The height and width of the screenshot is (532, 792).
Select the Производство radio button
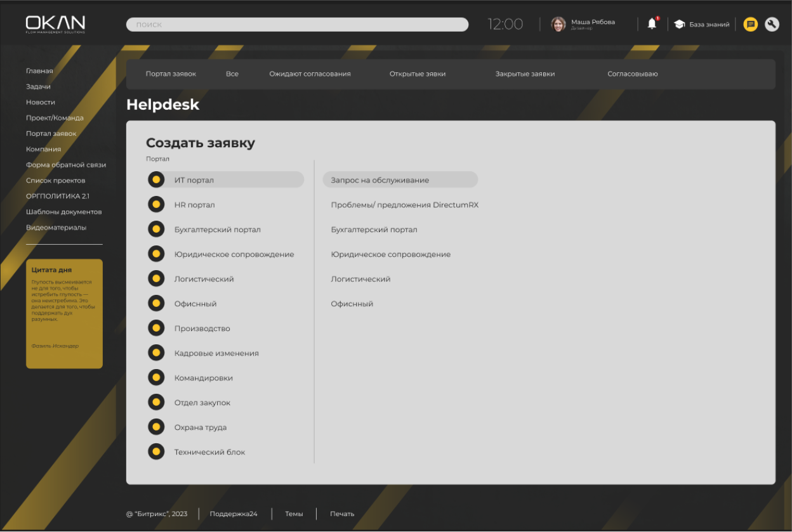[x=156, y=328]
